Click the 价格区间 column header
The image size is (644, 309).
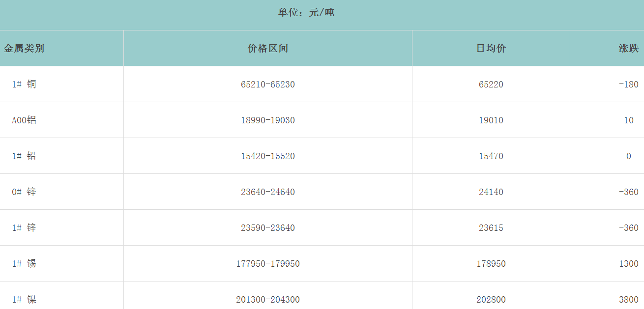point(268,48)
